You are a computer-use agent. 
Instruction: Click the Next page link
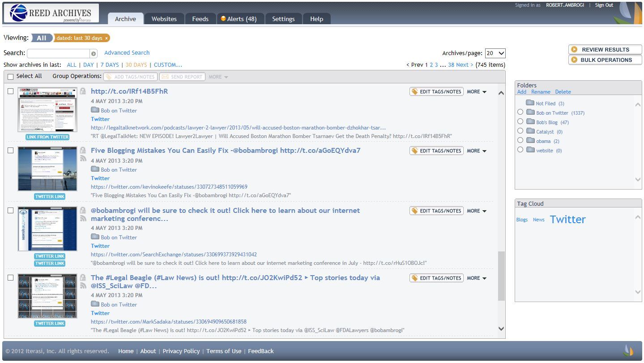click(465, 65)
